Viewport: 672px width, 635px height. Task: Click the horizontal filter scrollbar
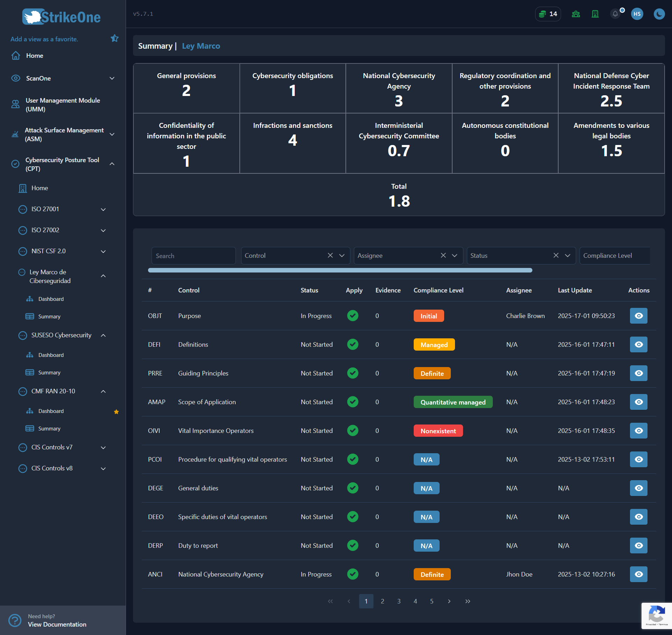click(x=340, y=270)
